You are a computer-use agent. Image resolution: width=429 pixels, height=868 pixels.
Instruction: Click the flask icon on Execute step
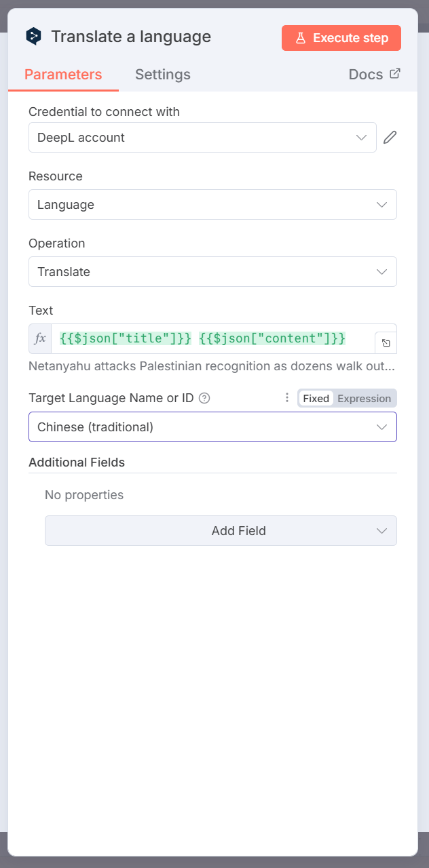coord(301,38)
